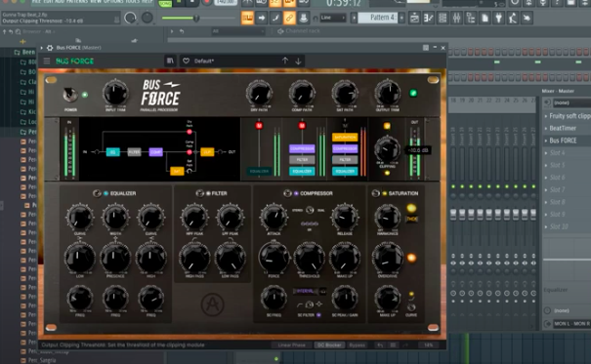The height and width of the screenshot is (364, 591).
Task: Open the HELP menu
Action: (147, 2)
